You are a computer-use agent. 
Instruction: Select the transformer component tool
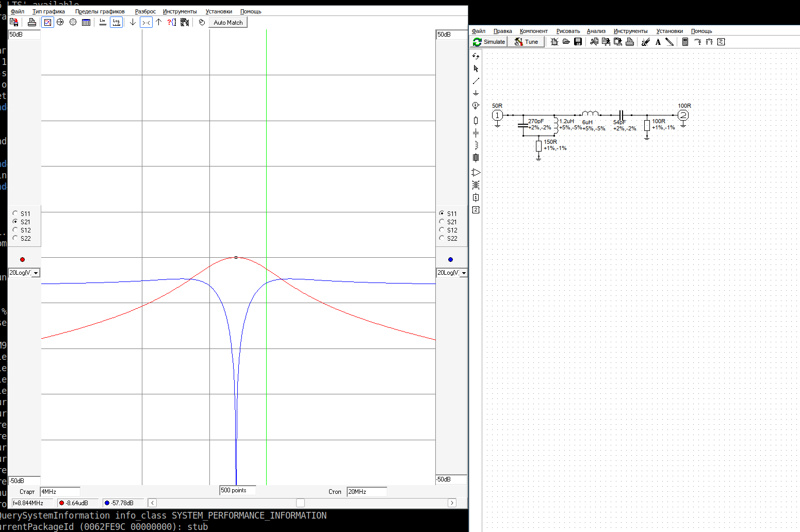coord(476,185)
